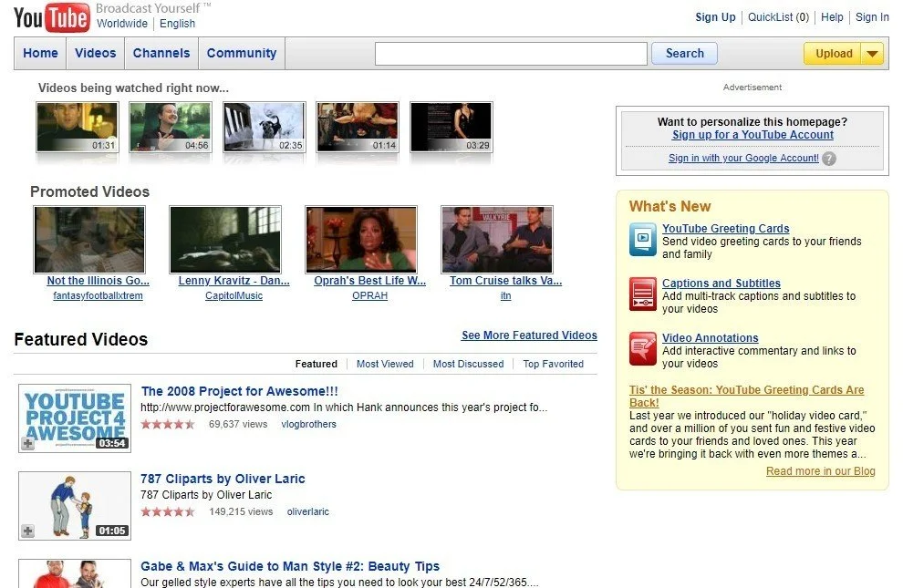This screenshot has height=588, width=903.
Task: Click the Video Annotations icon
Action: click(x=643, y=348)
